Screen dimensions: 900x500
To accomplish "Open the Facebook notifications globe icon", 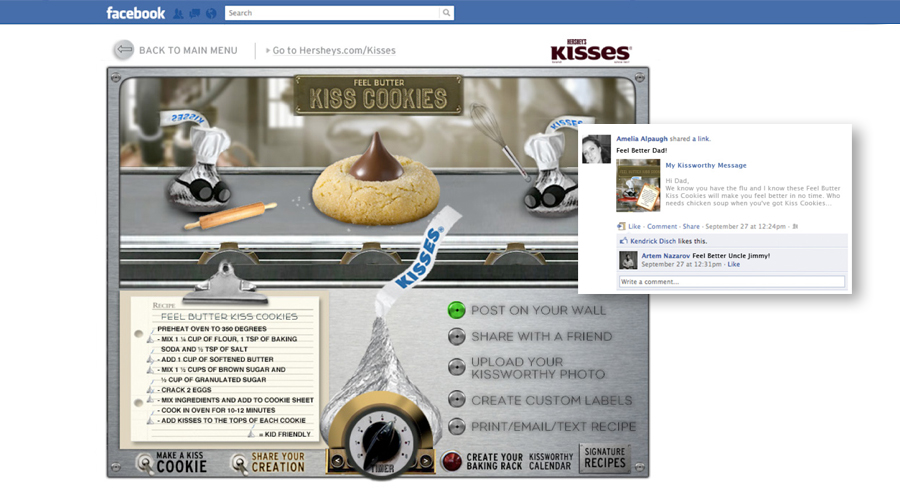I will [x=211, y=13].
